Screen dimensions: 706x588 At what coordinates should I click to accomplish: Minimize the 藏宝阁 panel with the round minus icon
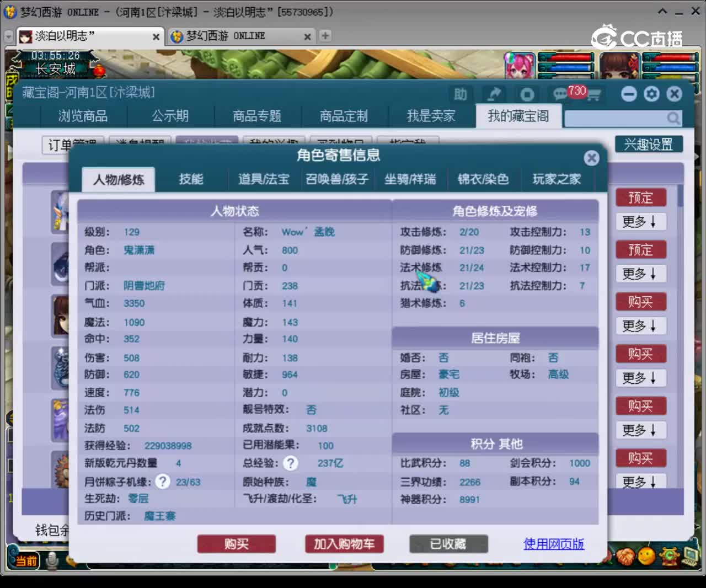(629, 94)
